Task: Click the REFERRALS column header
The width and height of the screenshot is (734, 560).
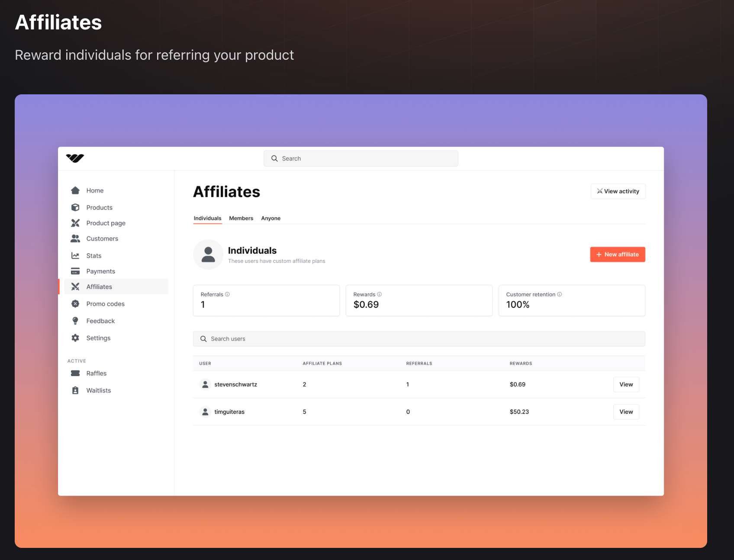Action: click(x=419, y=364)
